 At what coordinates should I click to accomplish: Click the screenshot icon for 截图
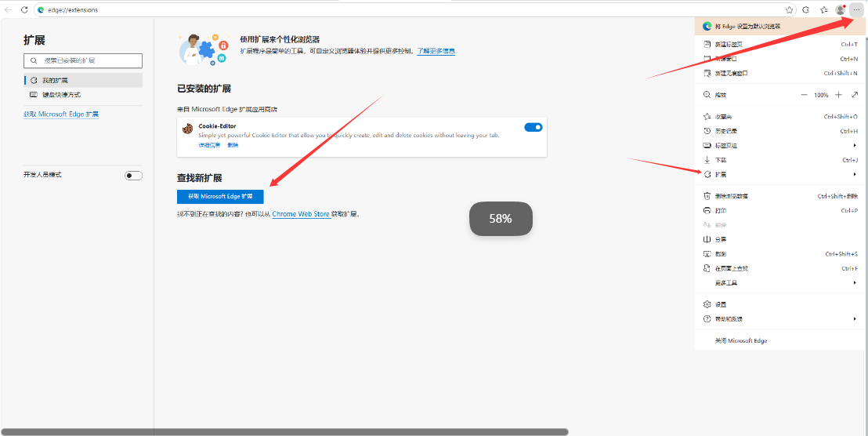[x=707, y=254]
